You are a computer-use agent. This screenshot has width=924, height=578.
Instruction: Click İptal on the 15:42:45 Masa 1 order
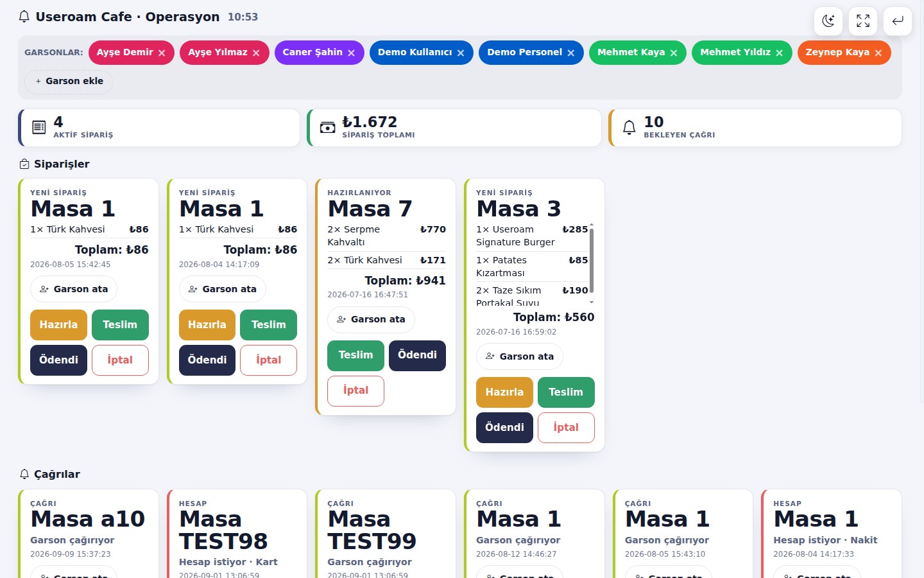point(120,360)
